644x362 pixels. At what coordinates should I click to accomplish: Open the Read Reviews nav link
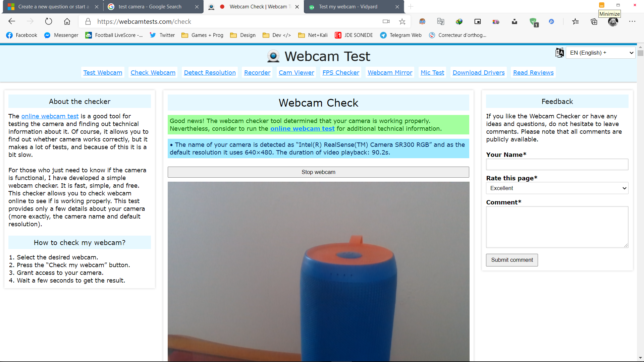pyautogui.click(x=533, y=73)
